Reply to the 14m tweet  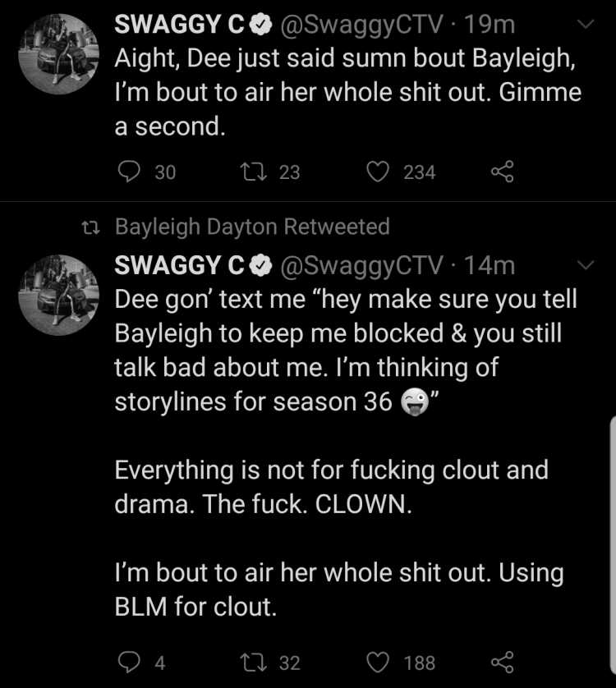(x=129, y=662)
